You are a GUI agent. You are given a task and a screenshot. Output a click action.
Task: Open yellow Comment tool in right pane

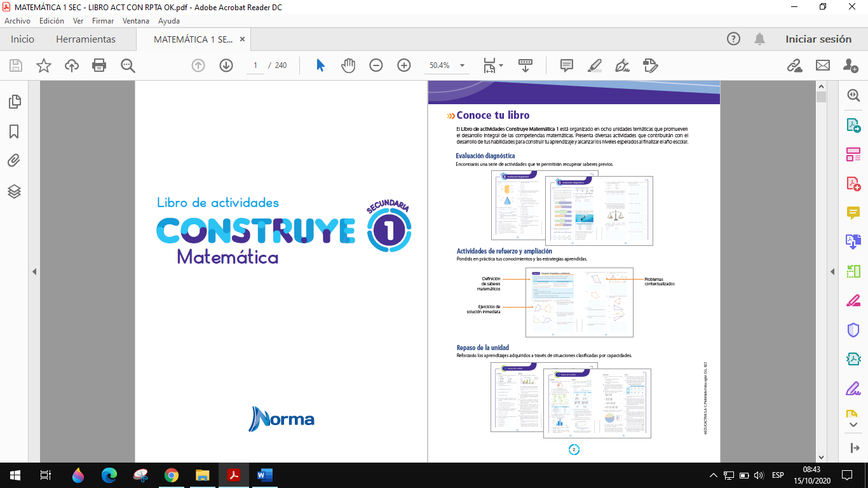pyautogui.click(x=853, y=213)
